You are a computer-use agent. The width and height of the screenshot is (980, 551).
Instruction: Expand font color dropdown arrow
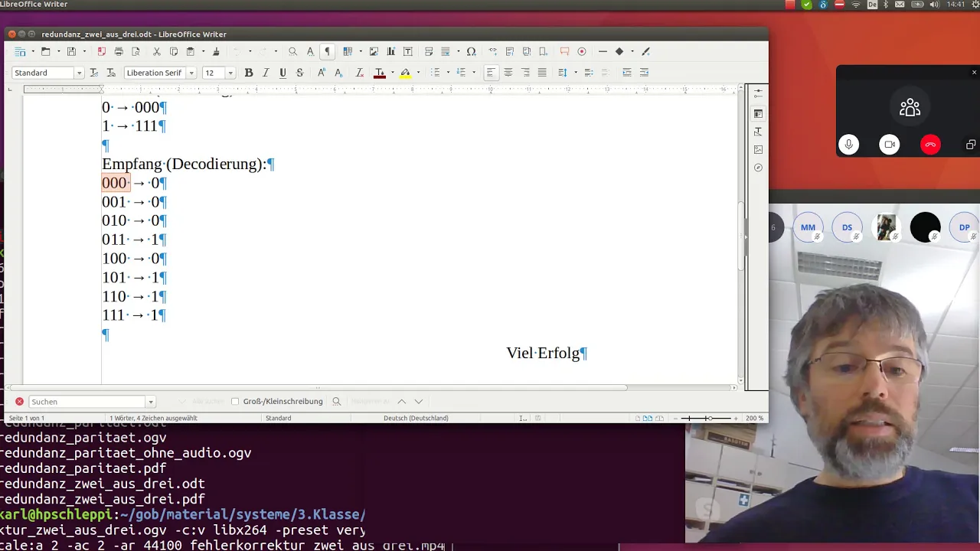point(392,73)
